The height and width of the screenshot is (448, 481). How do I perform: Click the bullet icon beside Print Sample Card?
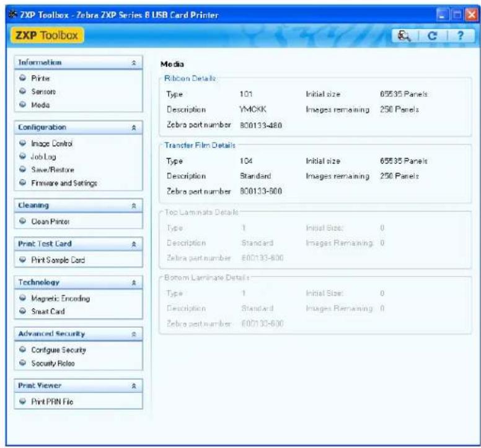[x=23, y=260]
